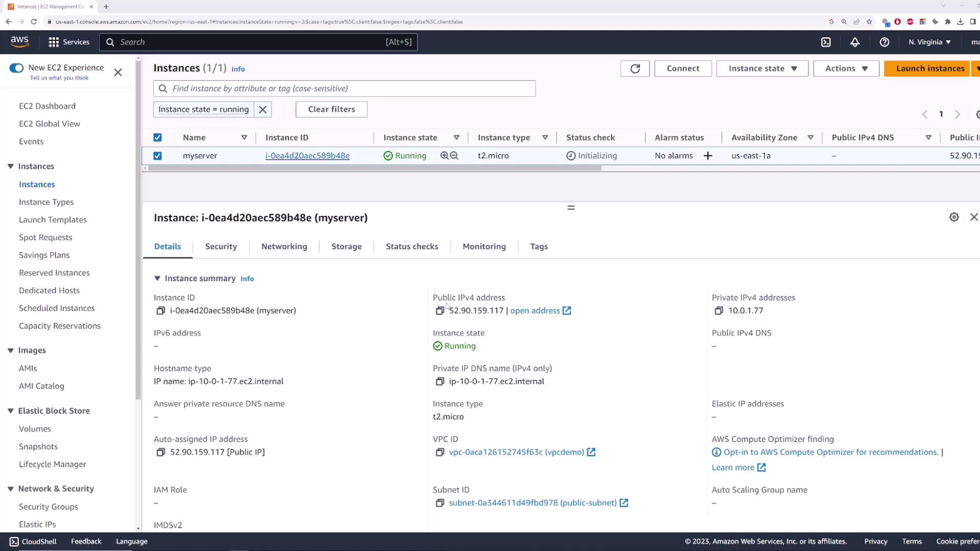Open the details panel settings gear
980x551 pixels.
(954, 217)
